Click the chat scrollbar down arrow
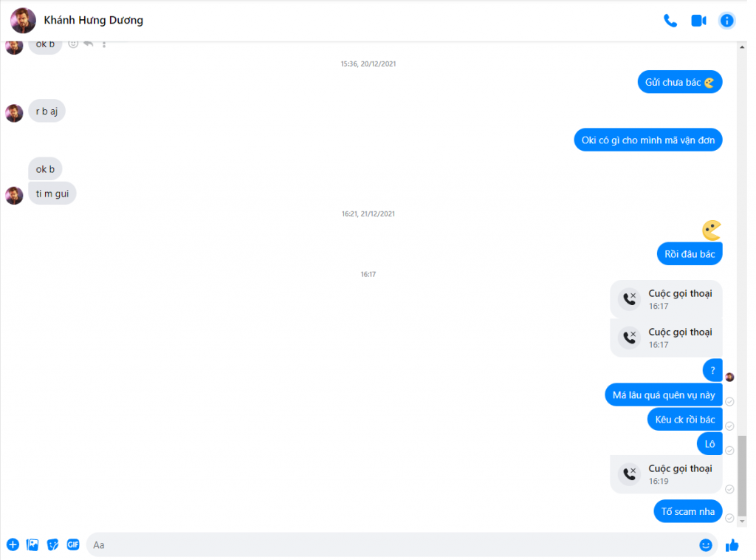The width and height of the screenshot is (756, 560). pos(742,522)
